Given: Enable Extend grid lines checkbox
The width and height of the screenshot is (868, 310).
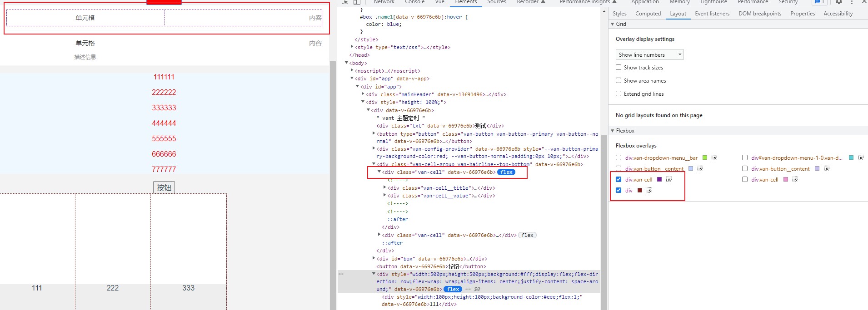Looking at the screenshot, I should (x=619, y=94).
